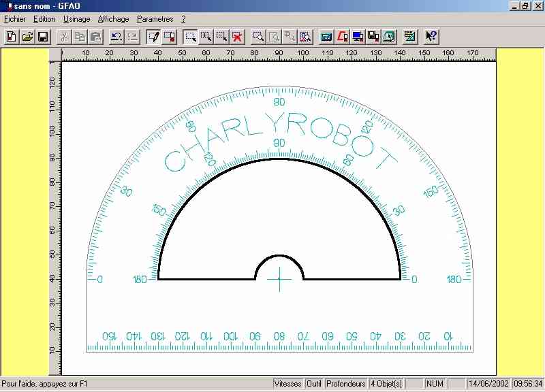
Task: Click the vertical ruler beside the drawing
Action: coord(55,218)
